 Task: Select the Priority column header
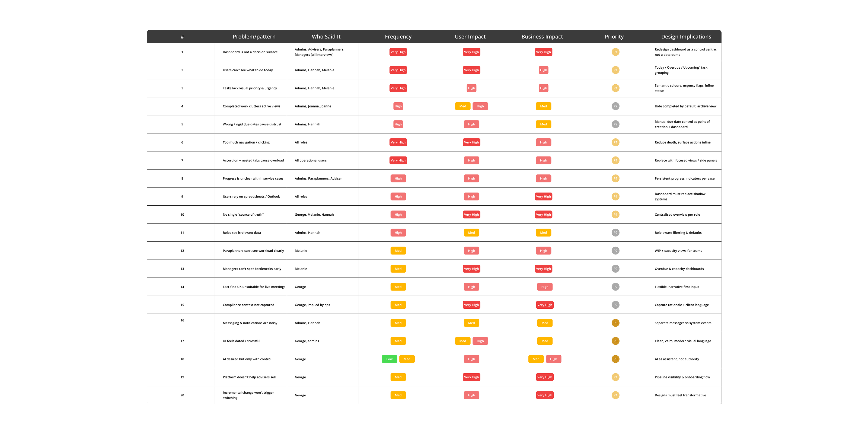(x=614, y=37)
